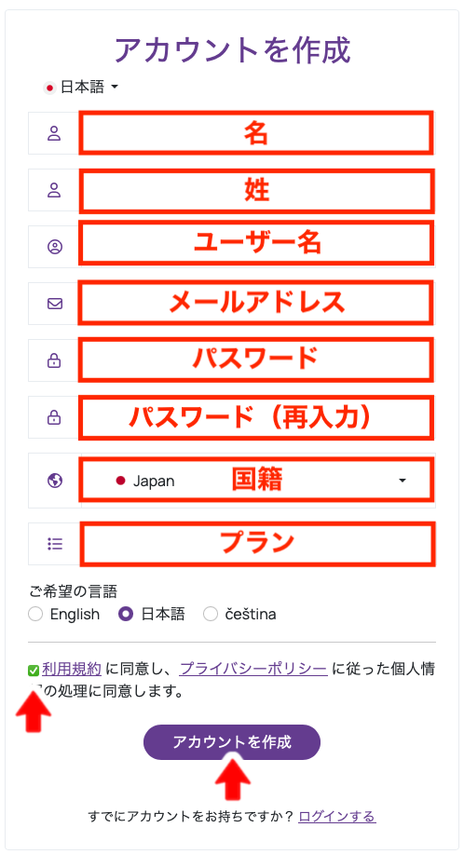Click the user circle icon for ユーザー名
This screenshot has height=868, width=464.
coord(54,247)
